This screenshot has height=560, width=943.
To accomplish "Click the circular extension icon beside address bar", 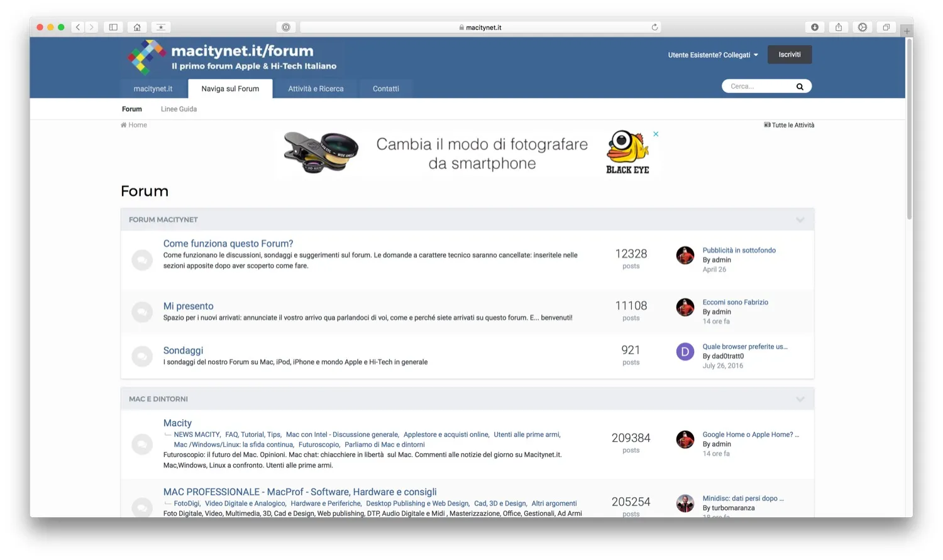I will tap(286, 27).
